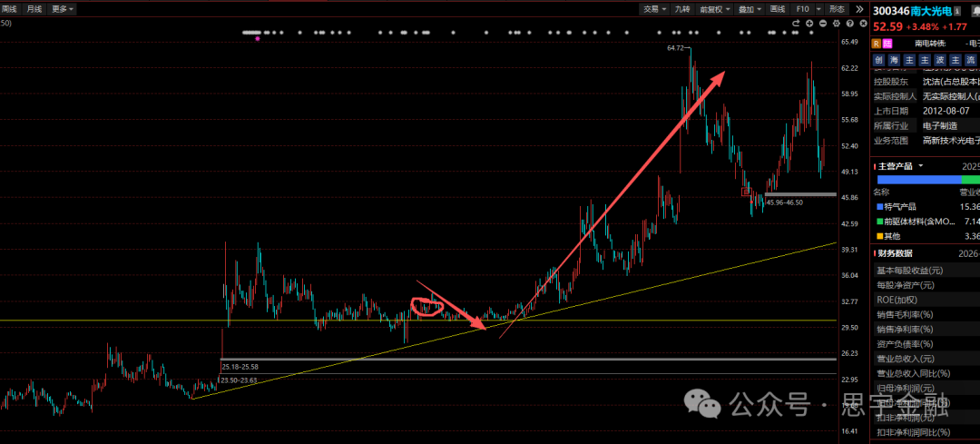Expand the 主营产品 dropdown arrow
The width and height of the screenshot is (980, 444).
[x=921, y=166]
